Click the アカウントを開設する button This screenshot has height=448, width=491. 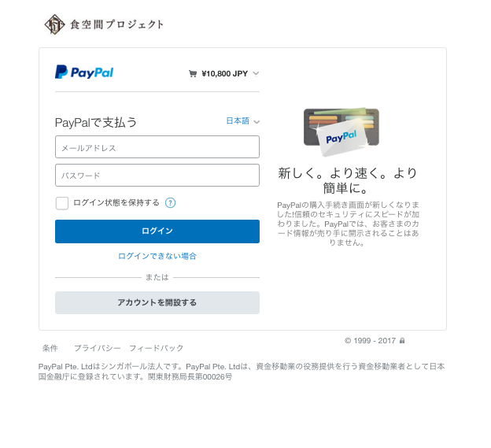[x=157, y=302]
